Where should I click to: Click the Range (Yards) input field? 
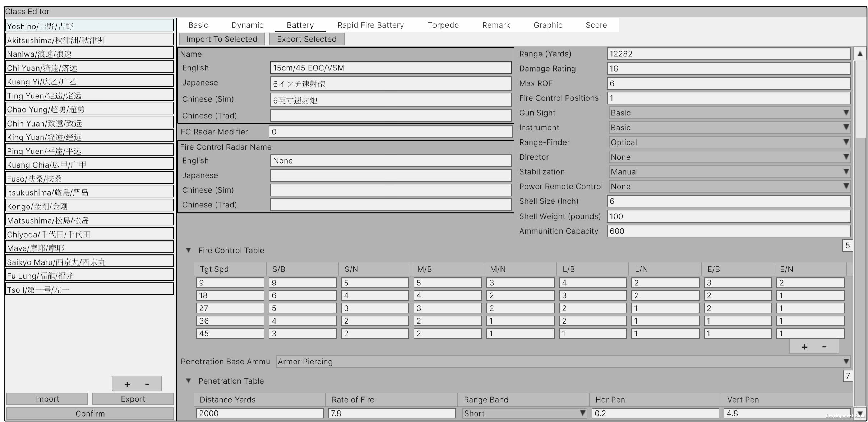728,54
